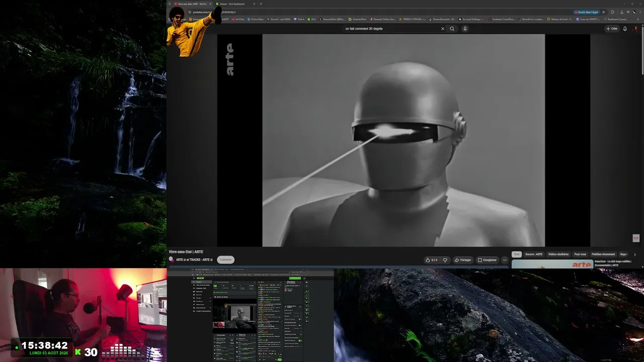Image resolution: width=644 pixels, height=362 pixels.
Task: Click the S'abonner subscribe button
Action: (226, 260)
